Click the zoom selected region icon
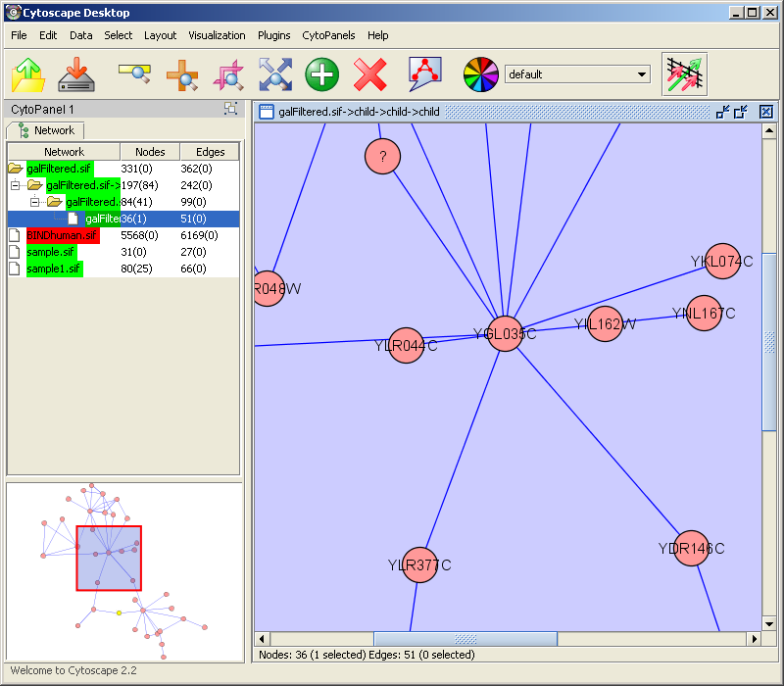The height and width of the screenshot is (686, 784). (x=228, y=75)
